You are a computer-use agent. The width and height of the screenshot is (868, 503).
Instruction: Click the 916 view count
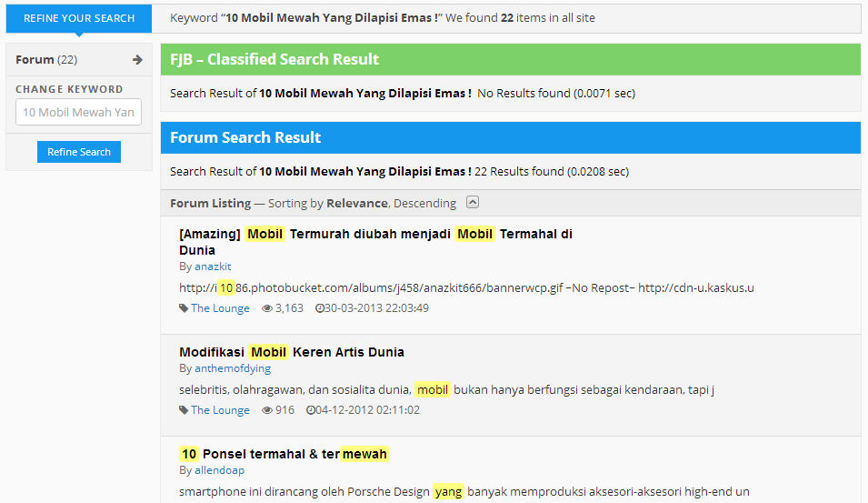284,410
